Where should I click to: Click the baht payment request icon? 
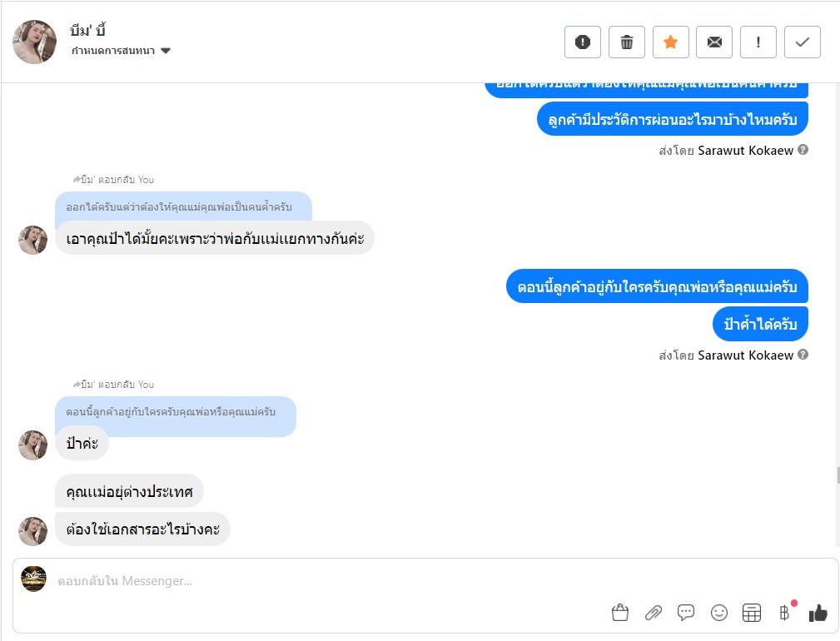tap(784, 614)
